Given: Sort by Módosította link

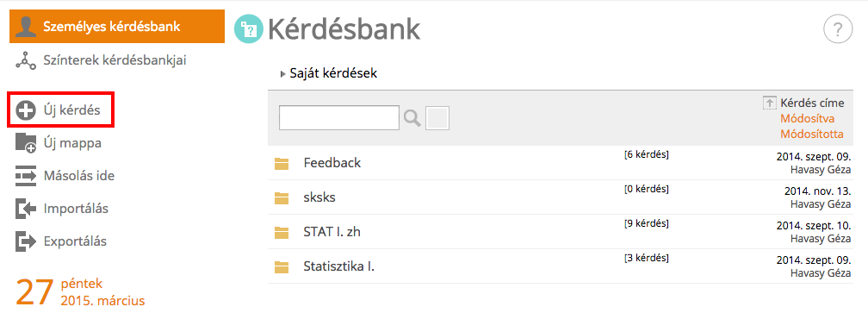Looking at the screenshot, I should 812,134.
